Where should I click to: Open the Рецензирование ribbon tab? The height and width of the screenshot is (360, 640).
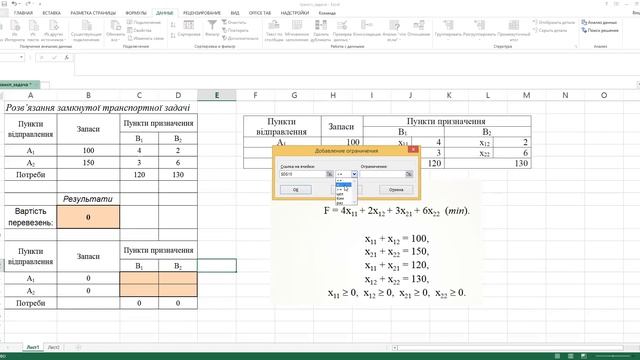click(202, 13)
